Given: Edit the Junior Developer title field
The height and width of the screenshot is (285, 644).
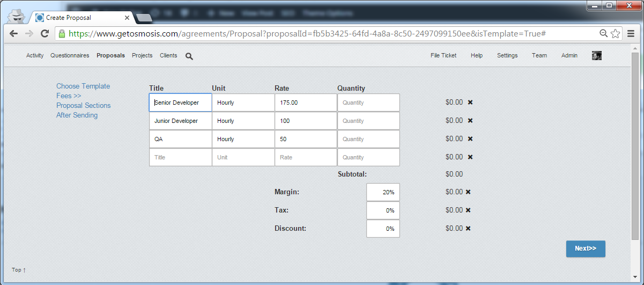Looking at the screenshot, I should point(181,121).
